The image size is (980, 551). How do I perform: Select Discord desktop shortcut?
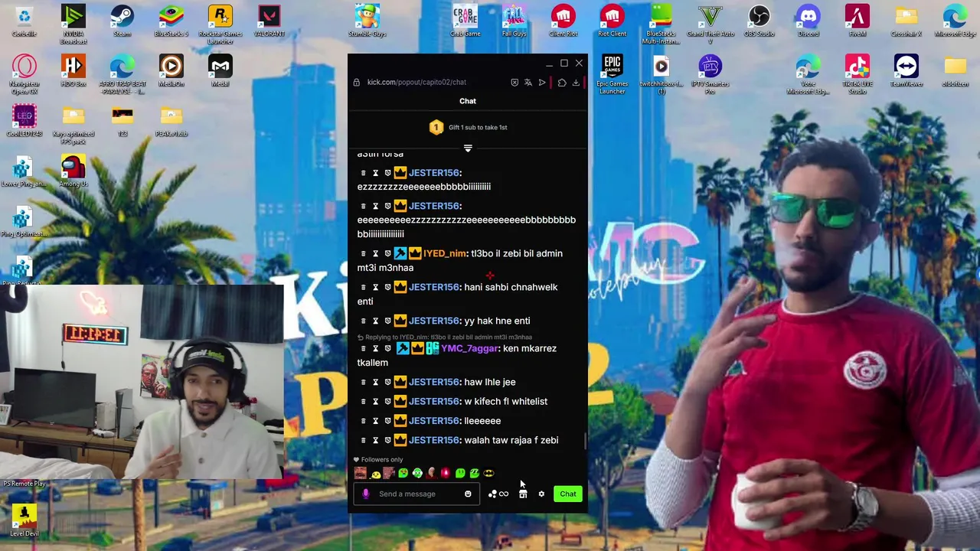point(808,21)
